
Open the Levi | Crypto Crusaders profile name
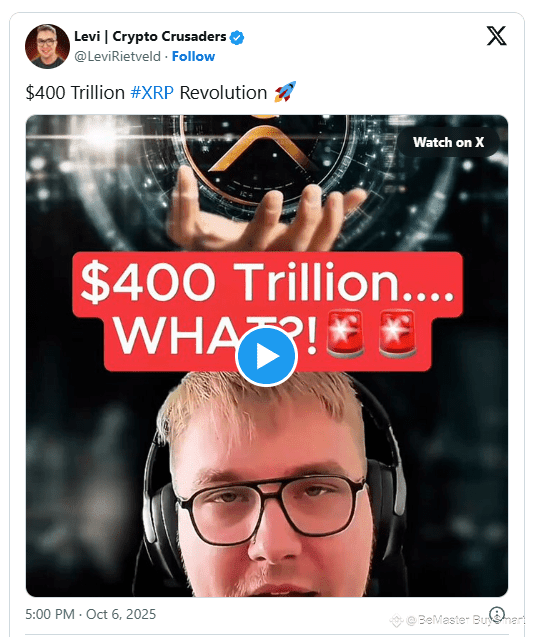150,37
